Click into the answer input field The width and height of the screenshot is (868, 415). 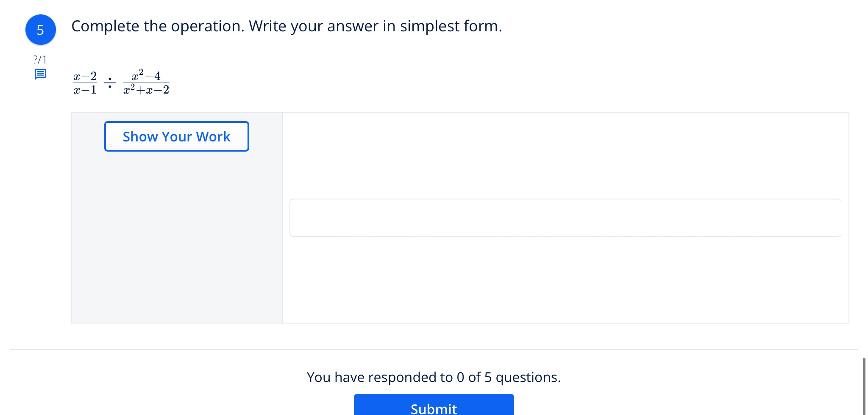565,218
